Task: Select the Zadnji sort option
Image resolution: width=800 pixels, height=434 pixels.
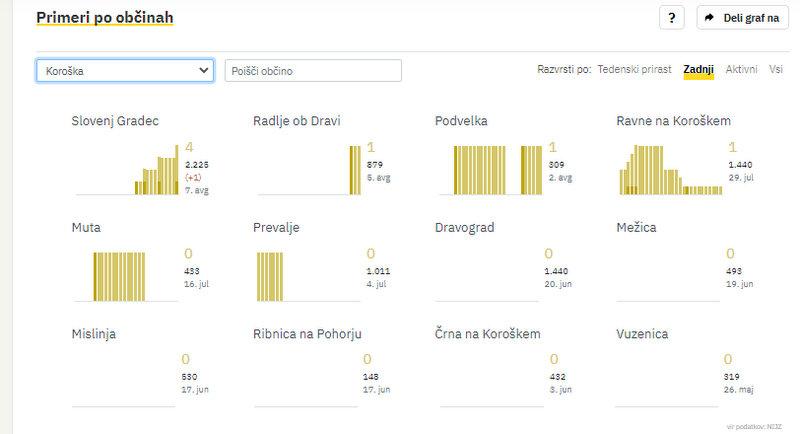Action: pyautogui.click(x=698, y=69)
